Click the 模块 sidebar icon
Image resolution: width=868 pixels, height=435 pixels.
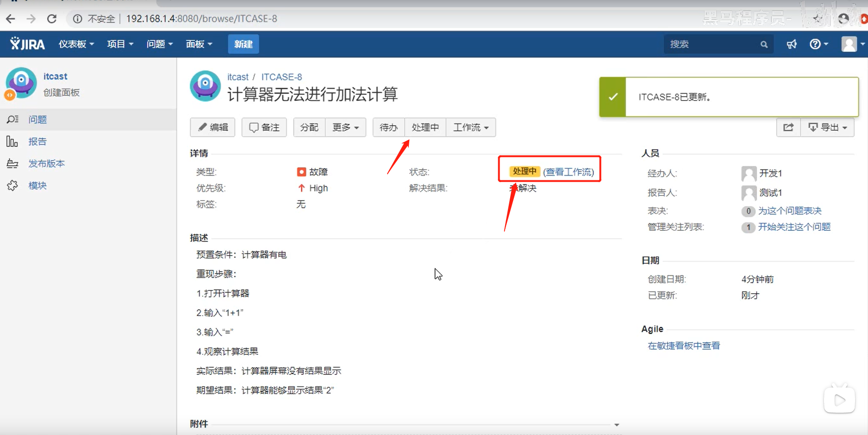12,185
